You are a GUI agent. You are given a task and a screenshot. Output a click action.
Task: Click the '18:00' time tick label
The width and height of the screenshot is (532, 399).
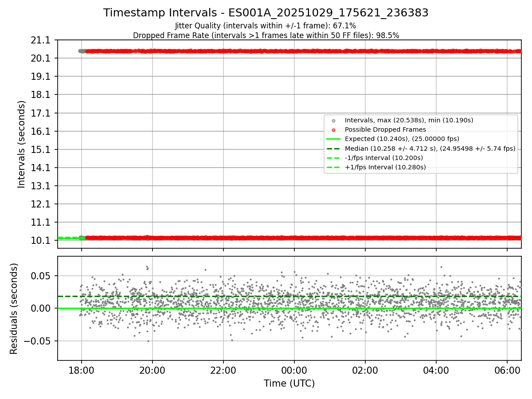coord(81,370)
